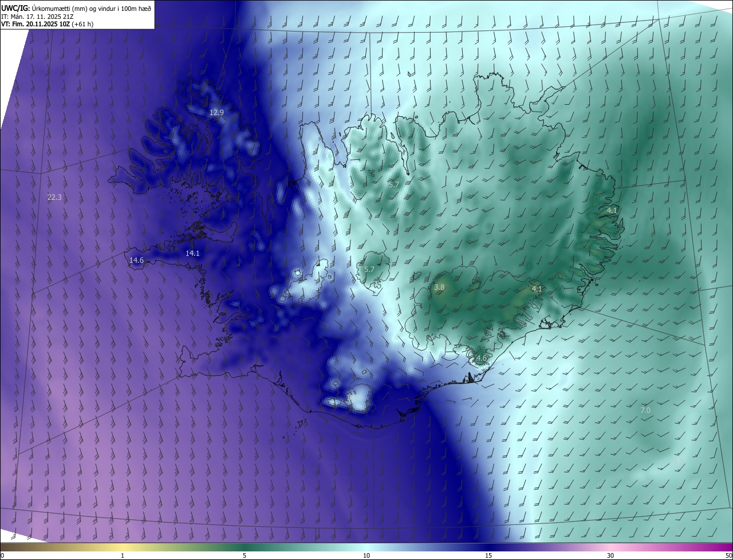
Task: Click the colorbar tick label 50
Action: coord(728,555)
